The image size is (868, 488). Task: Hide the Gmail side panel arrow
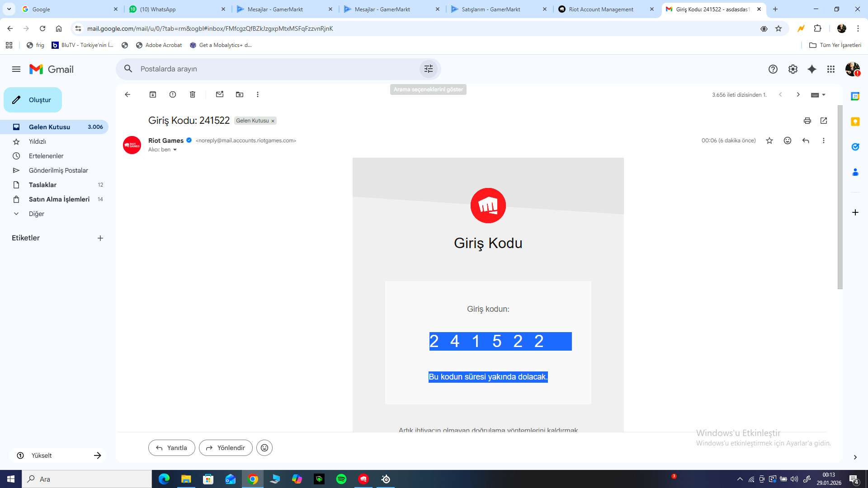(855, 457)
